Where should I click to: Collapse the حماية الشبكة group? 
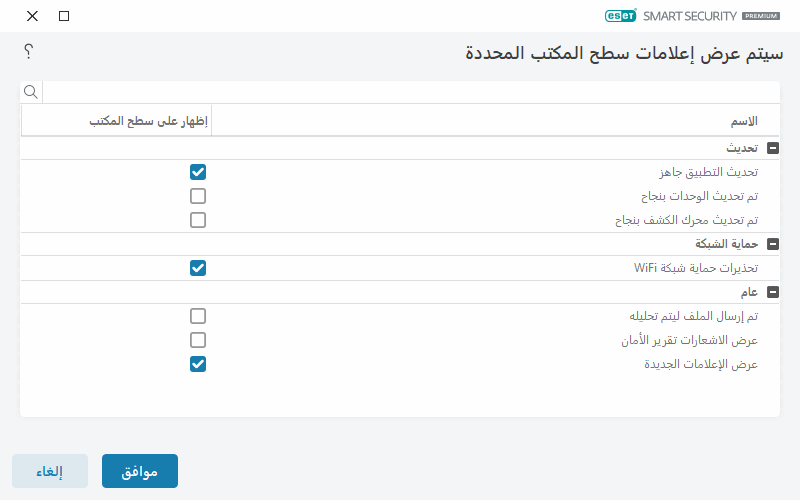tap(772, 244)
